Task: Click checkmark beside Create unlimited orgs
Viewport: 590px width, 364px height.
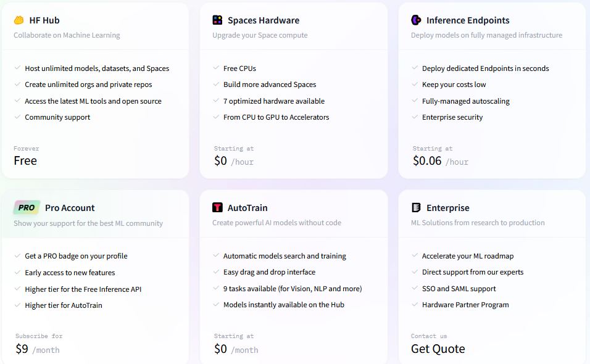Action: (x=17, y=85)
